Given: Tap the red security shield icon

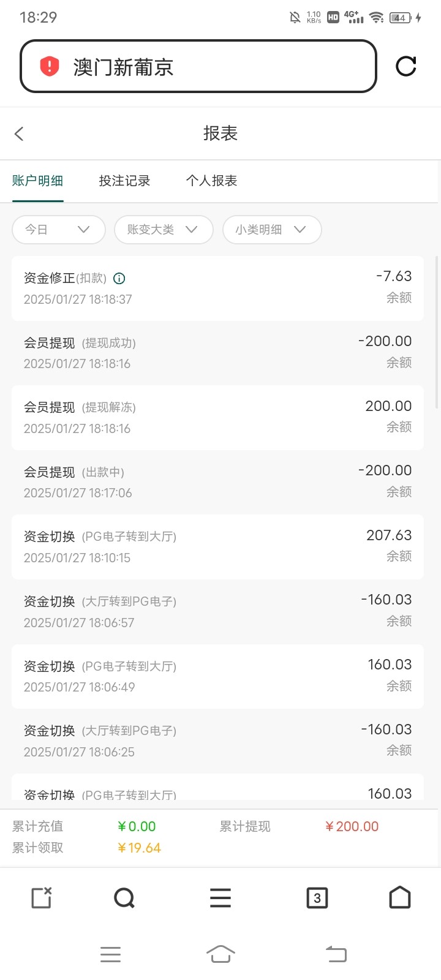Looking at the screenshot, I should coord(49,66).
